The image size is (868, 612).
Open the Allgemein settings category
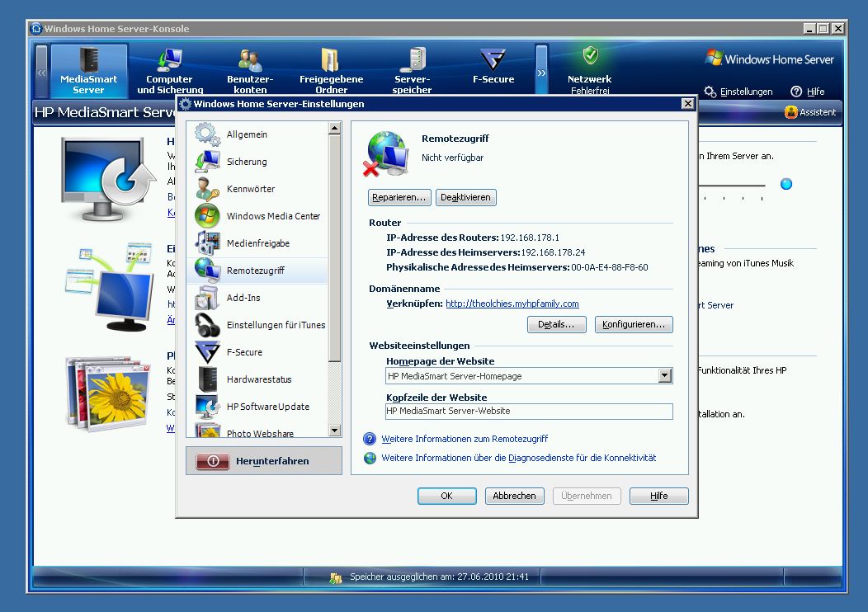click(x=257, y=134)
